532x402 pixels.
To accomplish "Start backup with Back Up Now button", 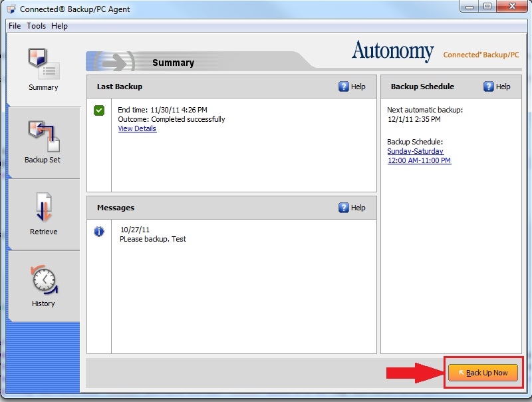I will pos(483,373).
